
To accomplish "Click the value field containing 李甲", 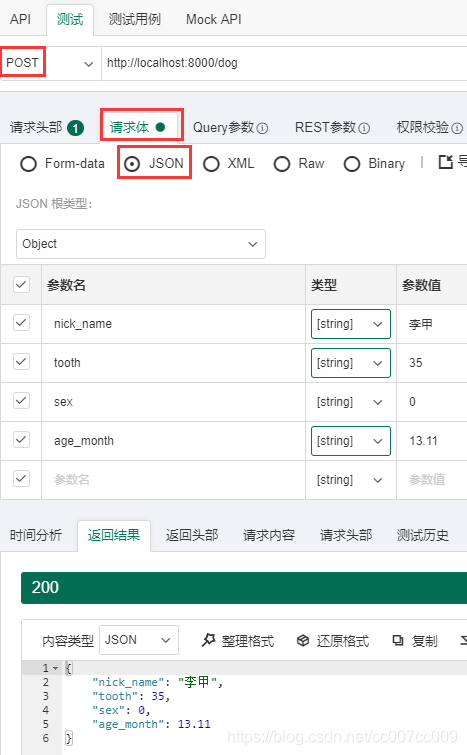I will (432, 324).
